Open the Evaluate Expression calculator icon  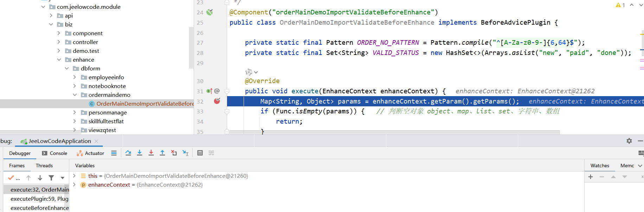click(200, 153)
